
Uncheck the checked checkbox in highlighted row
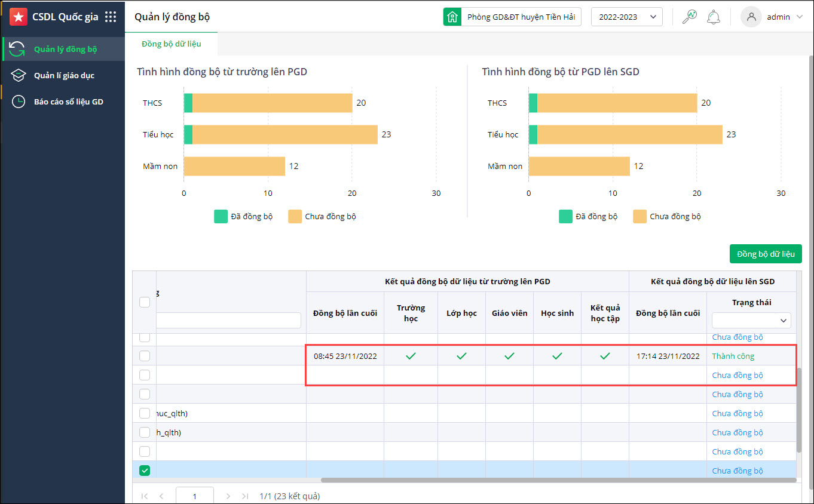click(x=145, y=471)
